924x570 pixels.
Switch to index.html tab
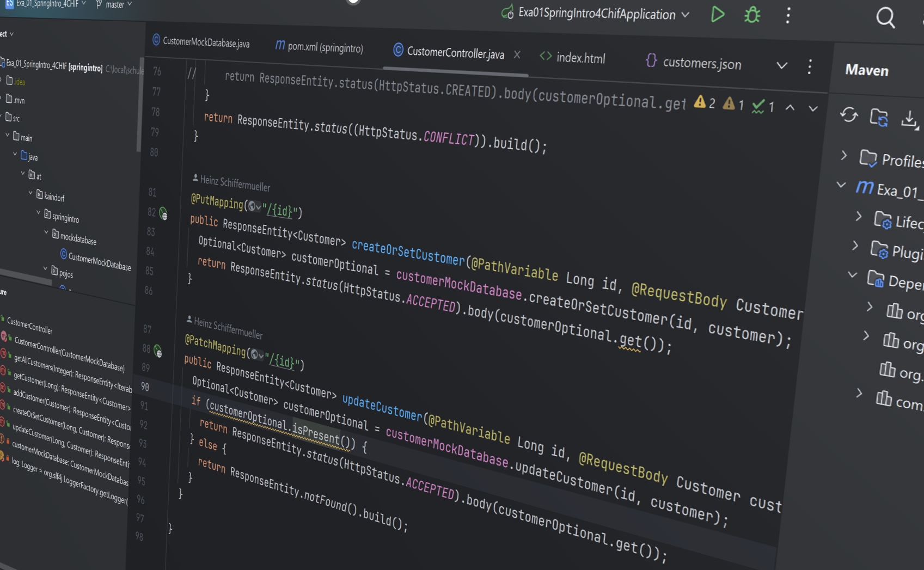[572, 57]
